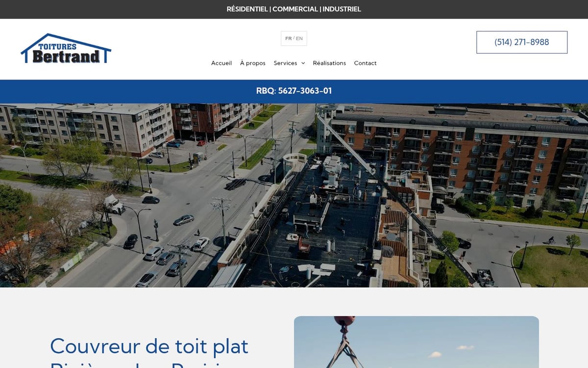Open the Réalisations page
Viewport: 588px width, 368px height.
pyautogui.click(x=329, y=63)
